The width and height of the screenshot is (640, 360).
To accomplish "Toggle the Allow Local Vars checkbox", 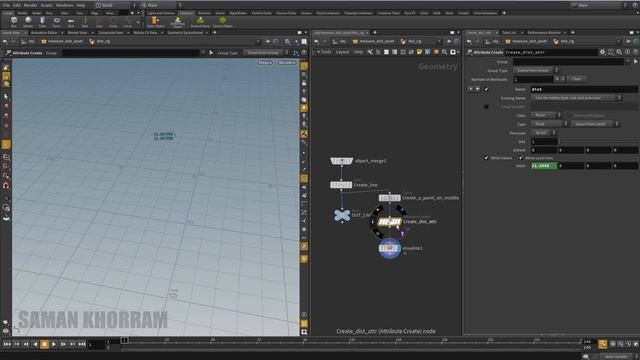I will [520, 158].
